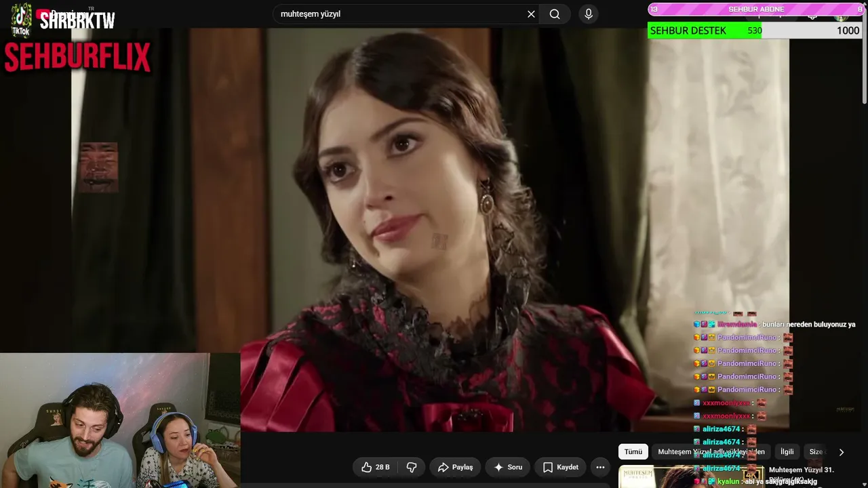Open the three-dots more actions menu
Screen dimensions: 868x488
click(x=600, y=467)
